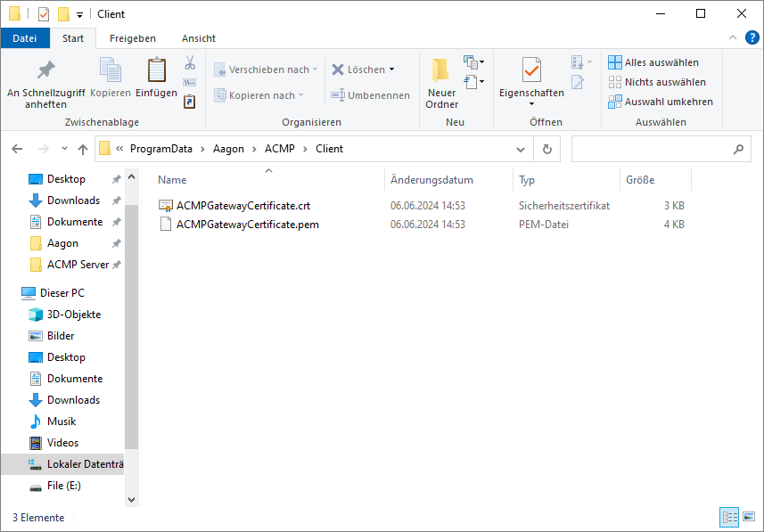Navigate back using the left arrow icon

click(17, 149)
